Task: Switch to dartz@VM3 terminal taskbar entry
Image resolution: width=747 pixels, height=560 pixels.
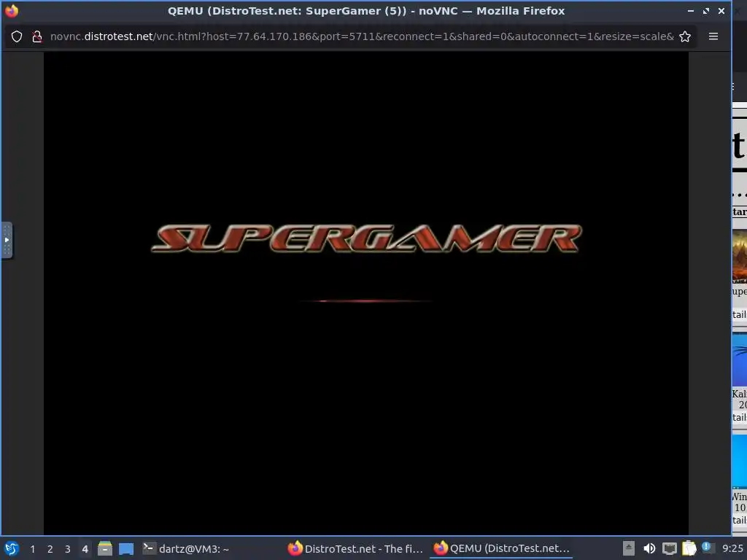Action: (186, 548)
